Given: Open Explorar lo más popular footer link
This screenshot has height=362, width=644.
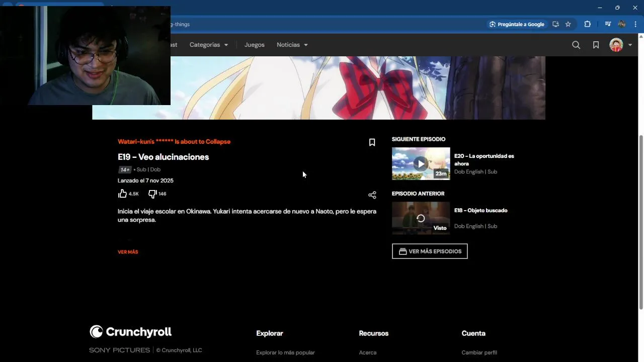Looking at the screenshot, I should coord(285,352).
